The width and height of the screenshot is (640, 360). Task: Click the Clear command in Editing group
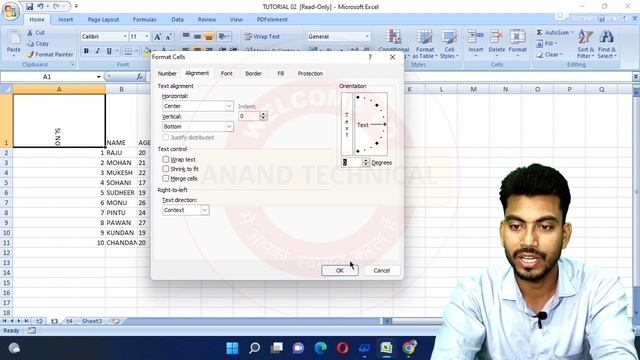pyautogui.click(x=550, y=54)
